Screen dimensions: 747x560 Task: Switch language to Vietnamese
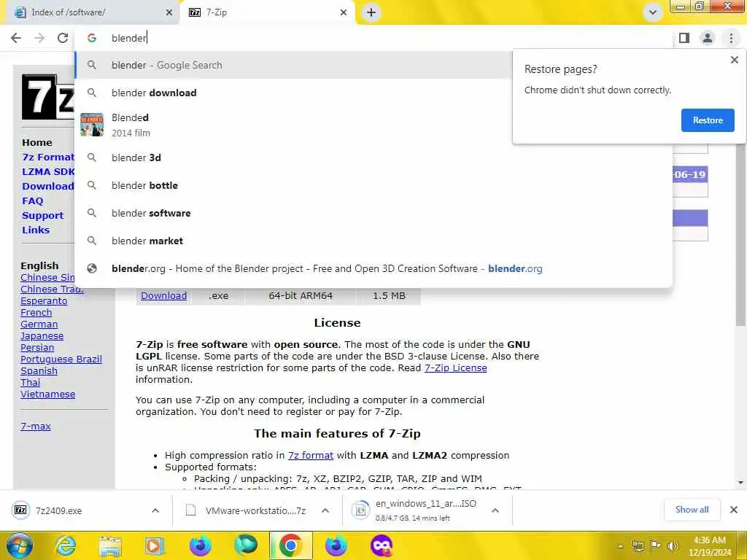pyautogui.click(x=47, y=394)
